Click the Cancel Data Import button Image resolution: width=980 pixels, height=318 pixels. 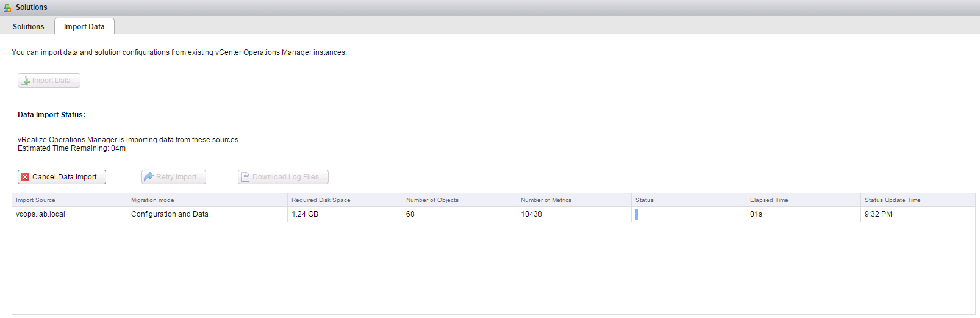[62, 177]
